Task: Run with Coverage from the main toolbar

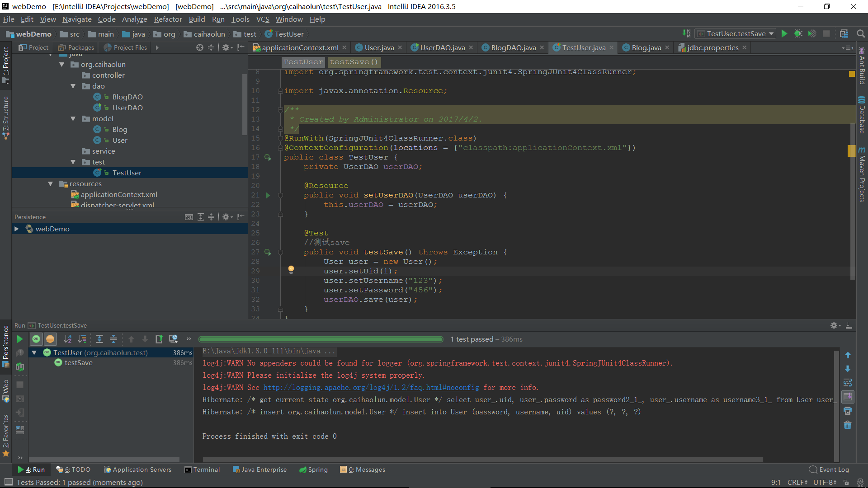Action: [x=812, y=33]
